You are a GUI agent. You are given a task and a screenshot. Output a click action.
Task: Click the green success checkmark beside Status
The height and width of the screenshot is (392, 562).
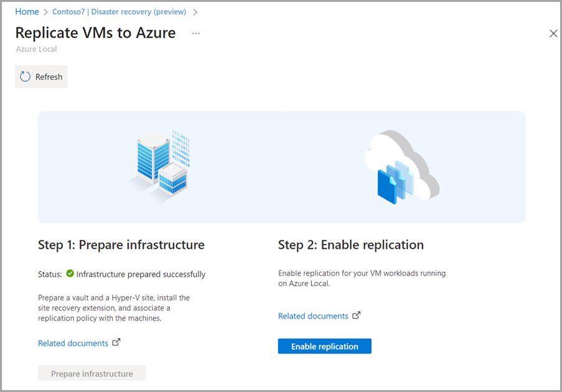coord(70,274)
